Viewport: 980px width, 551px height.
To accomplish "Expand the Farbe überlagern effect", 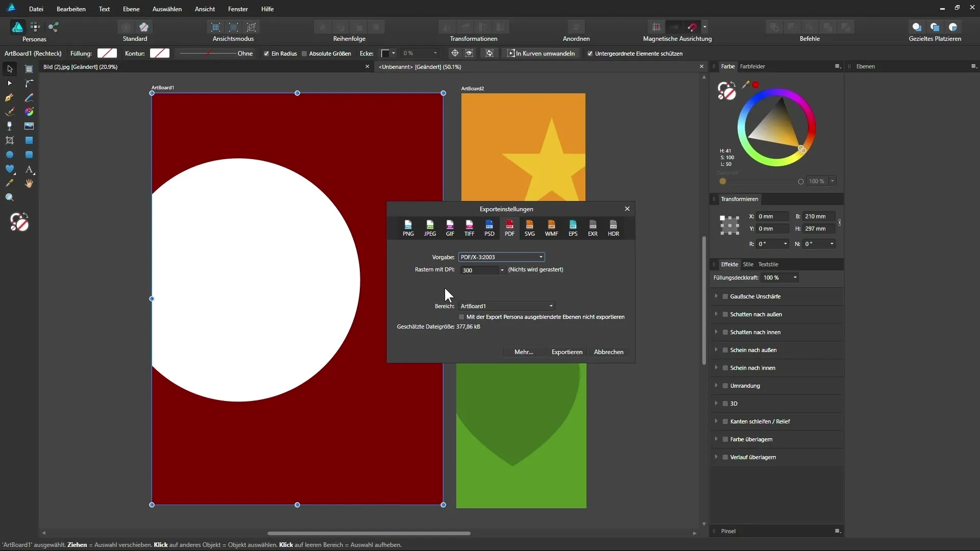I will 716,439.
